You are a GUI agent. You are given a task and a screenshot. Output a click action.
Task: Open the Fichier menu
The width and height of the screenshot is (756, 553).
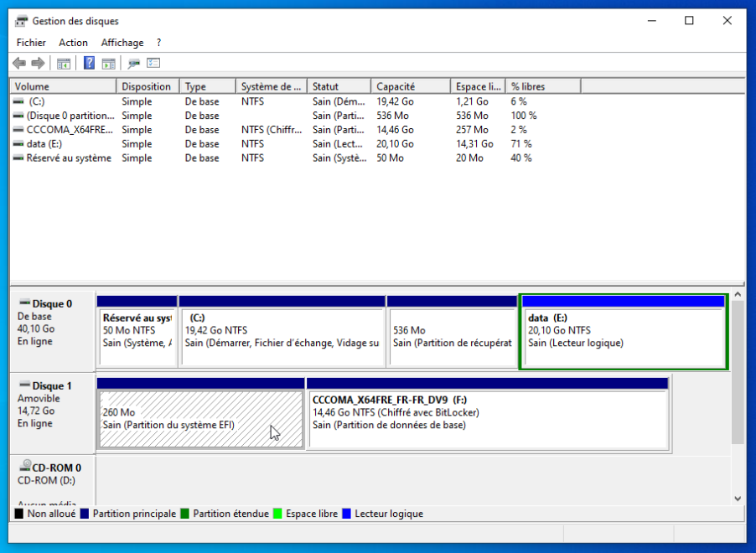coord(30,42)
